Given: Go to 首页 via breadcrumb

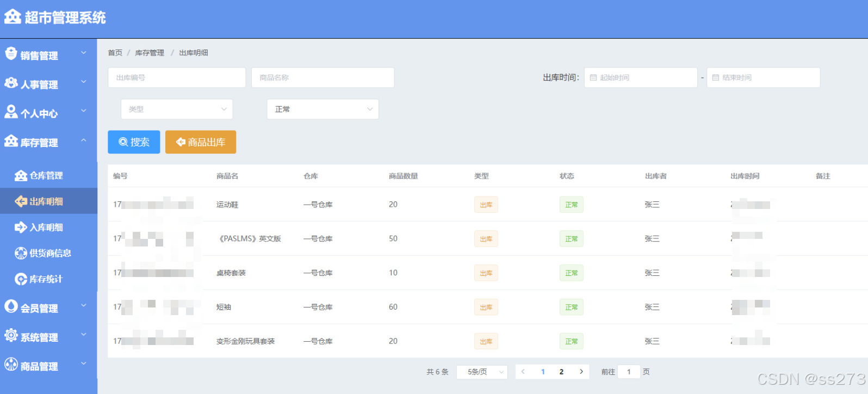Looking at the screenshot, I should click(115, 53).
